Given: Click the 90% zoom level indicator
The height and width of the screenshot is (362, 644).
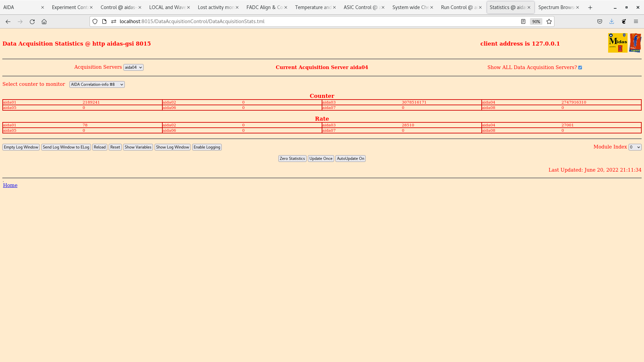Looking at the screenshot, I should (x=536, y=21).
